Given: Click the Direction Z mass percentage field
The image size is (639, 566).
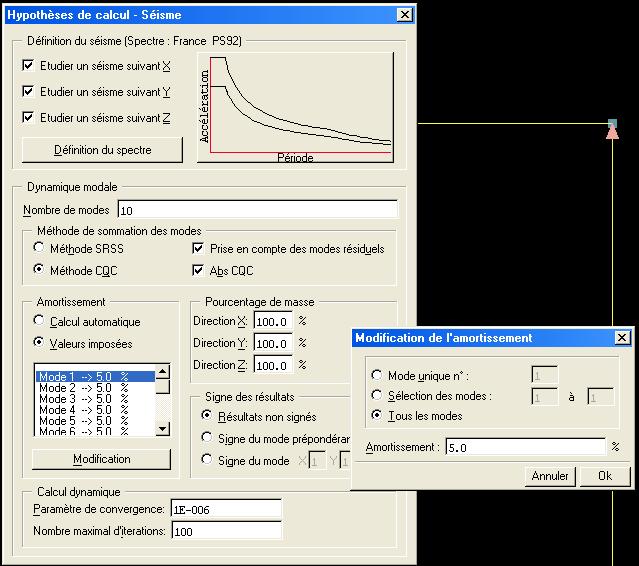Looking at the screenshot, I should pos(273,365).
